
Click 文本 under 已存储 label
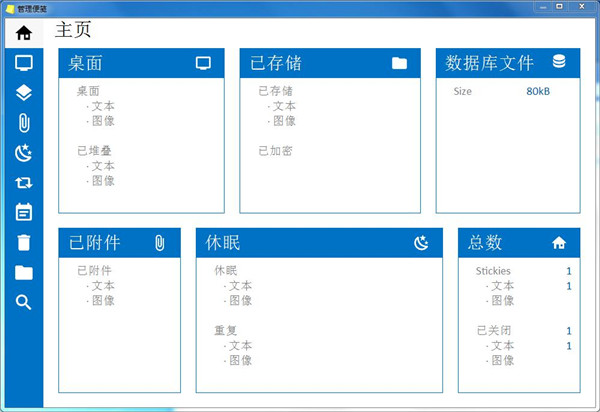point(284,106)
